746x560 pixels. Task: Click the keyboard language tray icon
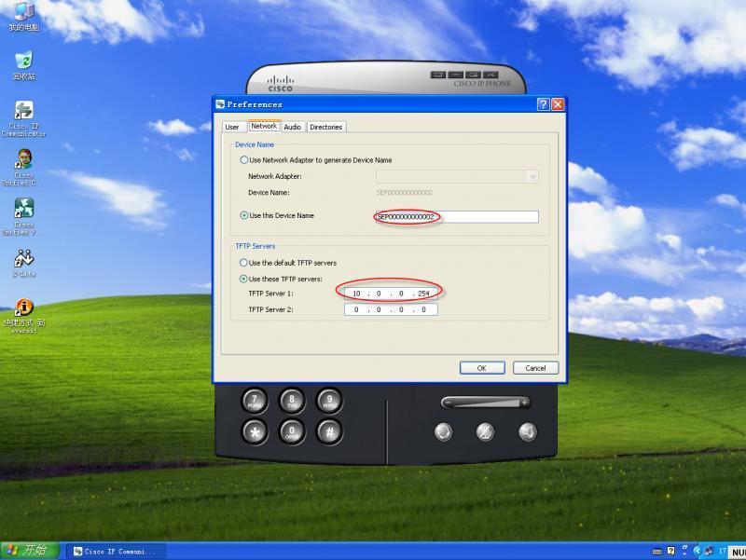coord(657,552)
